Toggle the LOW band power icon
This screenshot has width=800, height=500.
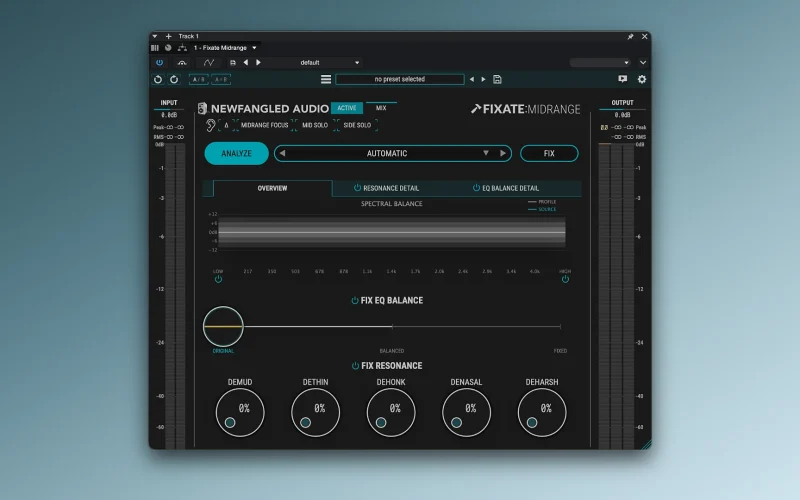point(218,280)
